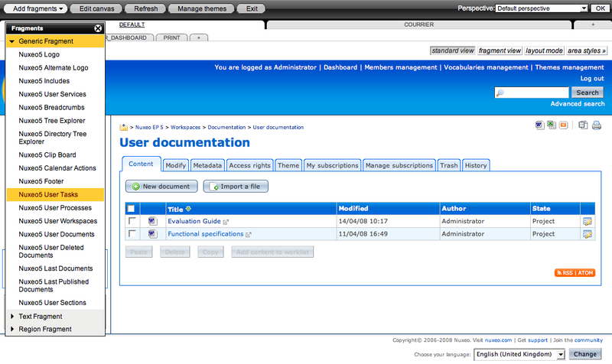
Task: Open the Advanced search link
Action: tap(578, 104)
